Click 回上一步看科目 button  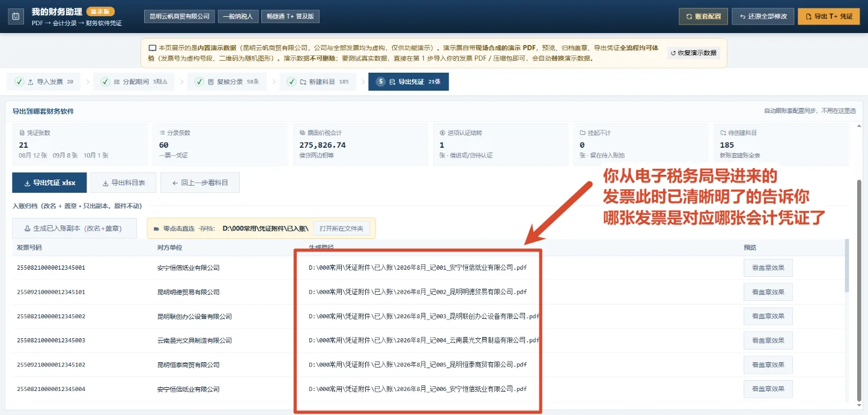(200, 183)
